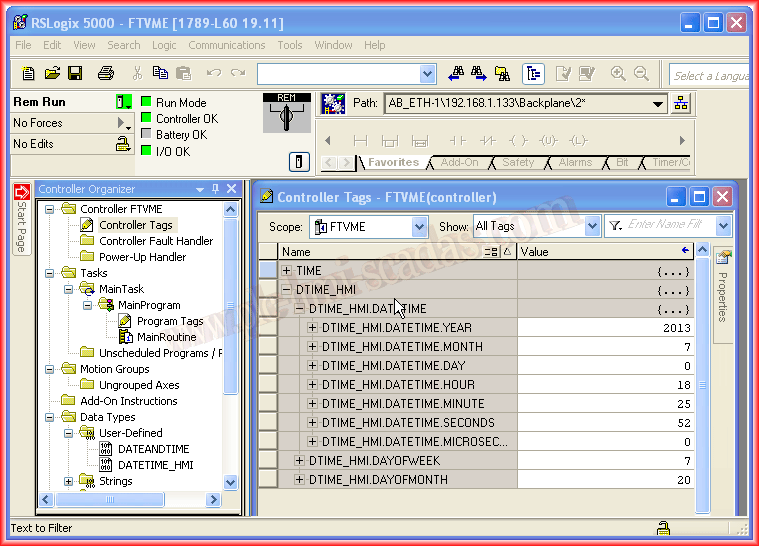The width and height of the screenshot is (759, 546).
Task: Toggle the Controller Organizer toolbar icon
Action: pos(533,73)
